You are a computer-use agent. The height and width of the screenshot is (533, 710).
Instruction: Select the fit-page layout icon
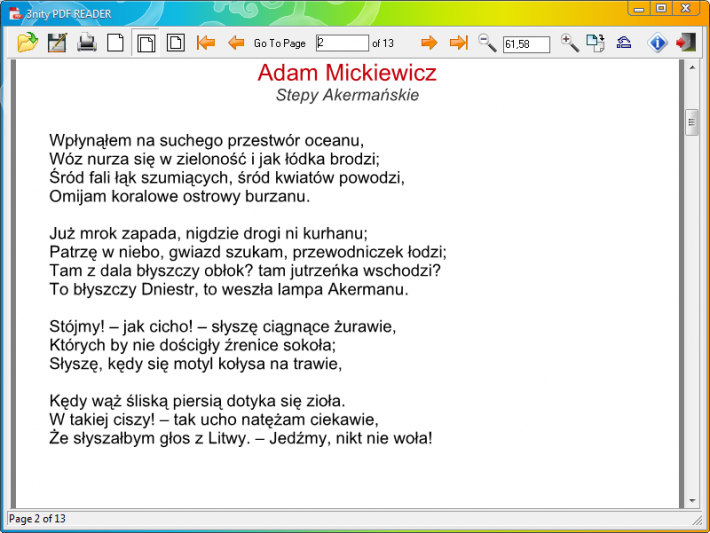[176, 43]
